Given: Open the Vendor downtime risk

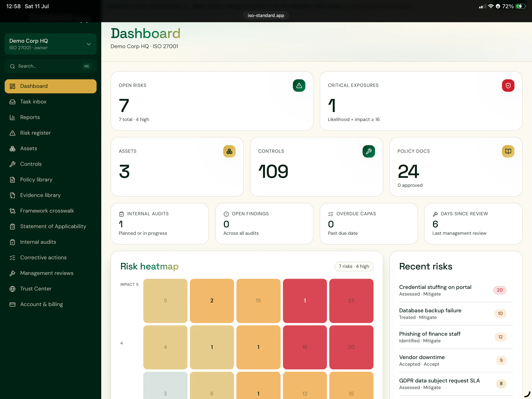Looking at the screenshot, I should [x=456, y=360].
